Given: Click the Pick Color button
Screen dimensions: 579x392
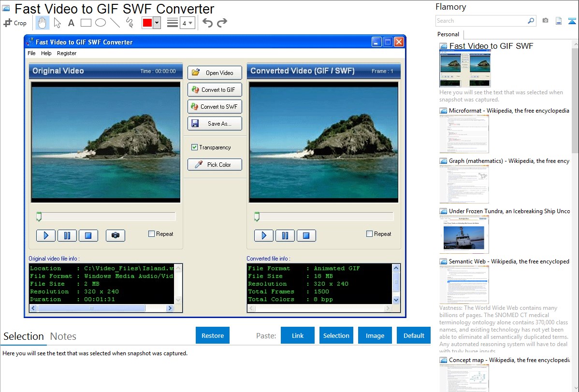Looking at the screenshot, I should pyautogui.click(x=215, y=165).
